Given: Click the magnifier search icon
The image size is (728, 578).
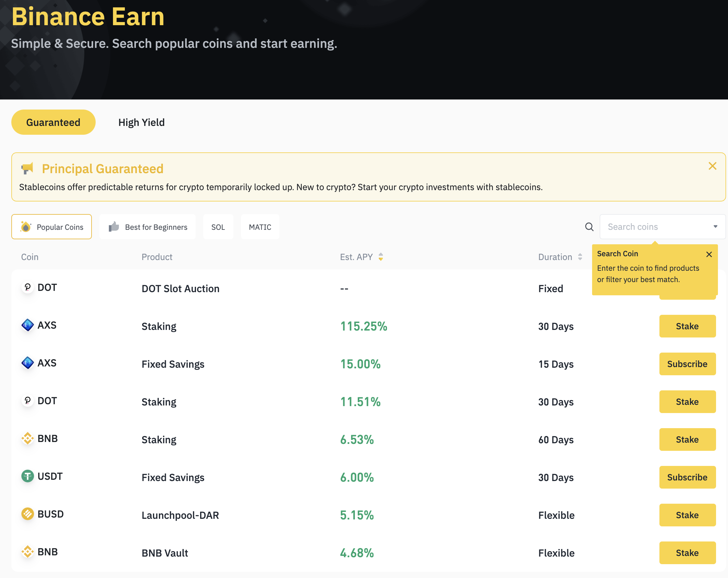Looking at the screenshot, I should coord(589,227).
